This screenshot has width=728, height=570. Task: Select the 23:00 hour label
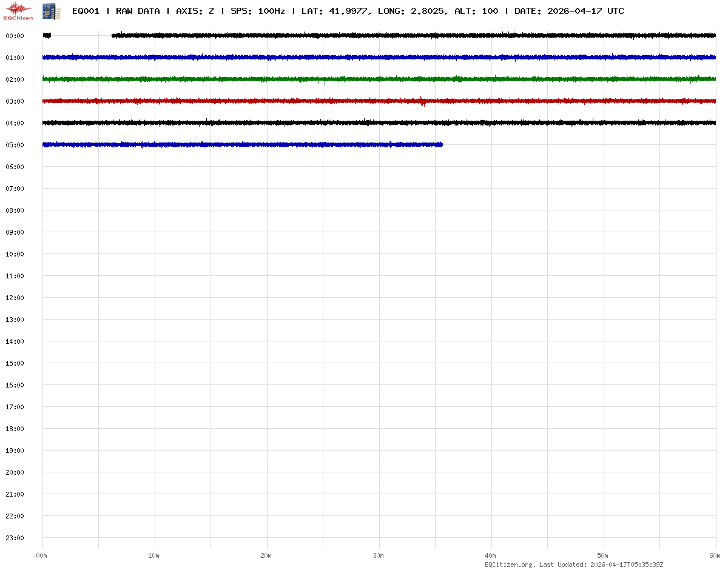click(x=15, y=538)
